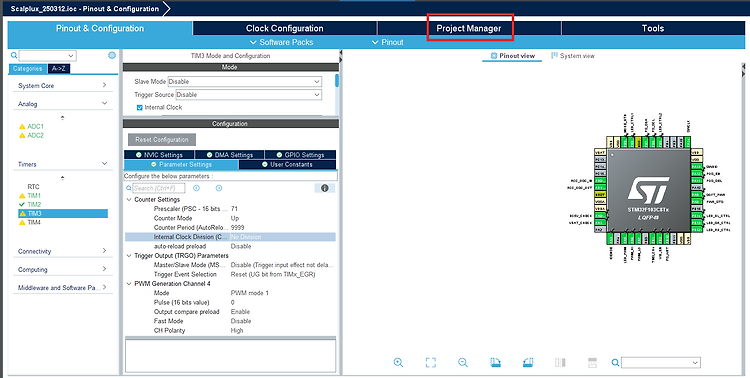Rotate the chip clockwise with the rotate icon
The width and height of the screenshot is (750, 378).
(x=496, y=363)
